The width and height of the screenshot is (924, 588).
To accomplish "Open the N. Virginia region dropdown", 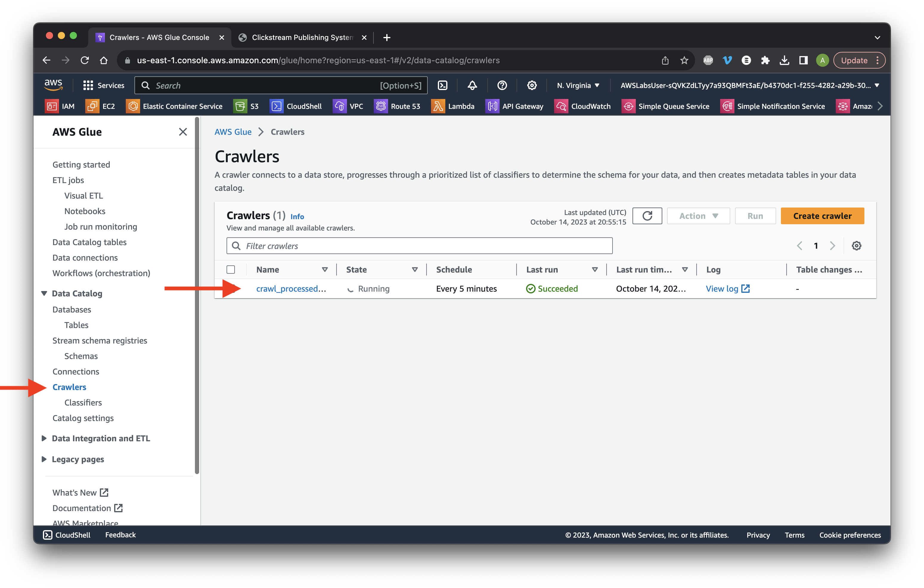I will (578, 85).
